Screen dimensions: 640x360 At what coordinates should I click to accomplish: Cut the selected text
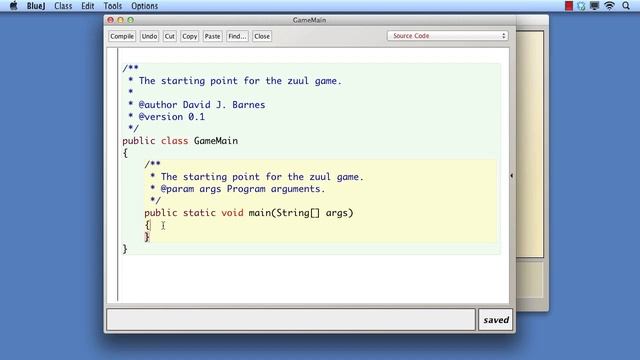click(x=169, y=36)
